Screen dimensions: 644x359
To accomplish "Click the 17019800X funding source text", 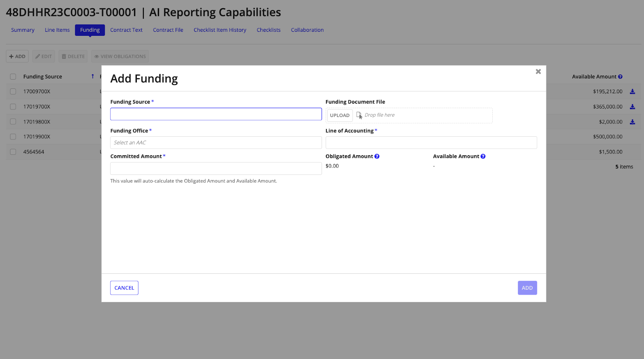I will tap(37, 122).
